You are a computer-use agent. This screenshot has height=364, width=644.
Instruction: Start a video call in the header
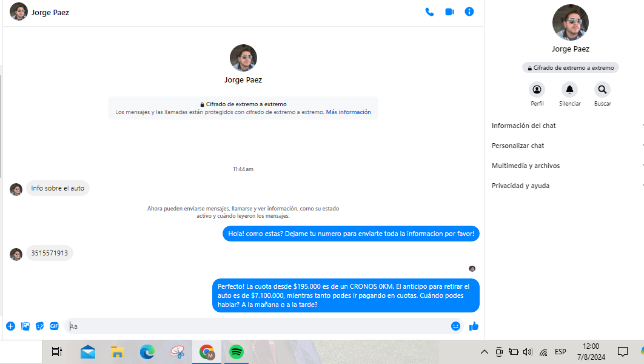(x=449, y=12)
